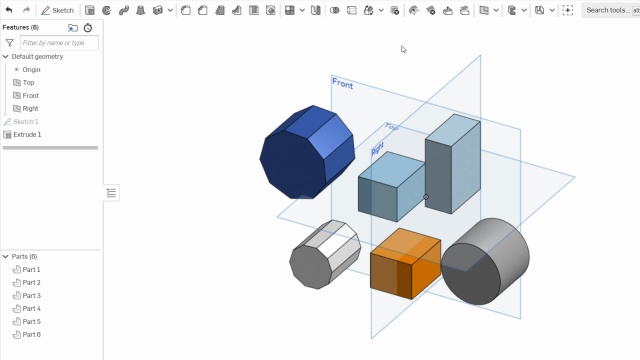The image size is (640, 360).
Task: Pick the Chamfer tool
Action: [x=202, y=10]
